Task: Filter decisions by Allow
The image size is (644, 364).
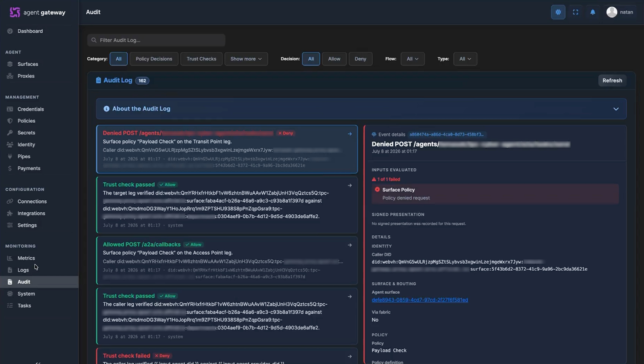Action: pos(334,59)
